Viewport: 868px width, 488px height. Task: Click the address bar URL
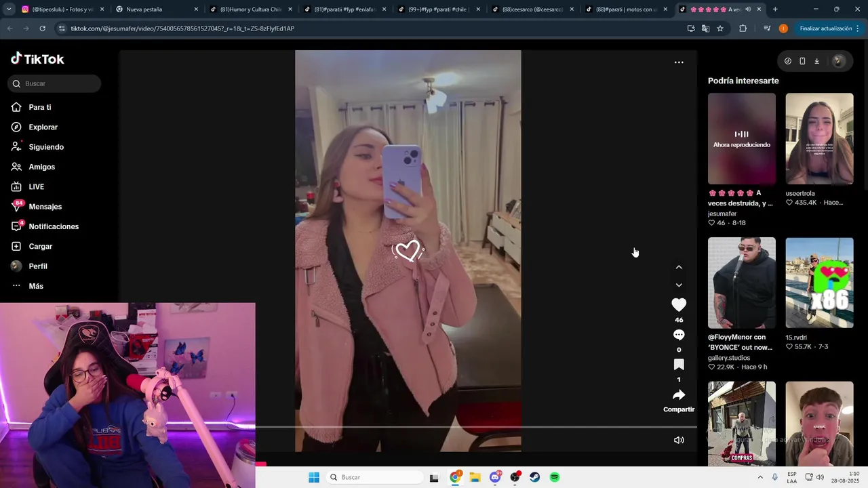point(182,28)
